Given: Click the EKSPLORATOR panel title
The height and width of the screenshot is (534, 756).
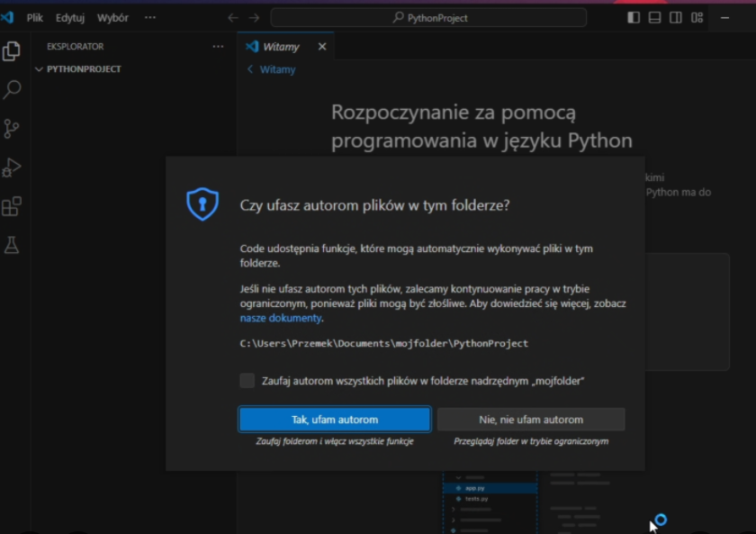Looking at the screenshot, I should [76, 46].
